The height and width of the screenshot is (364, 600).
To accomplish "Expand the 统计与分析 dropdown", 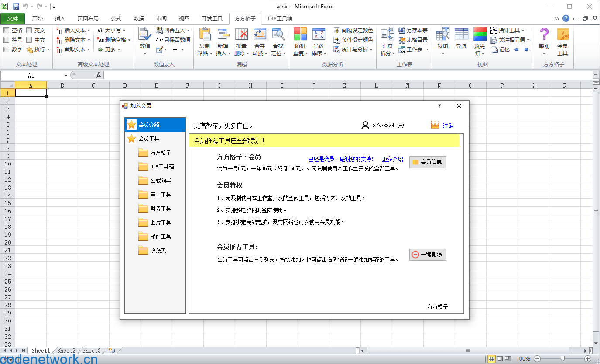I will click(371, 50).
